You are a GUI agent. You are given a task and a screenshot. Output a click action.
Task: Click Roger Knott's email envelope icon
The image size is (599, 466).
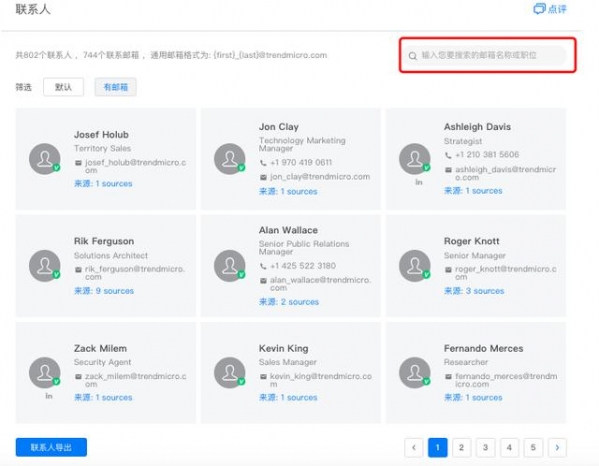(x=448, y=270)
